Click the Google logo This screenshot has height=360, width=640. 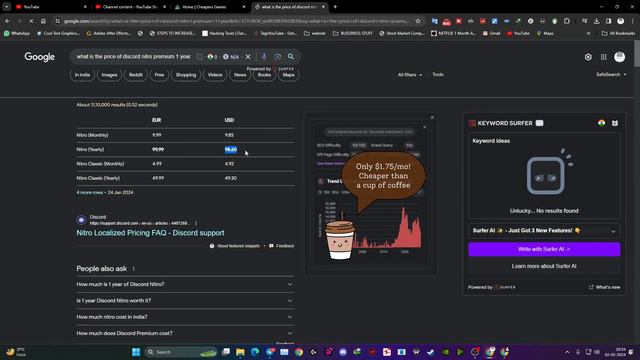pyautogui.click(x=40, y=57)
